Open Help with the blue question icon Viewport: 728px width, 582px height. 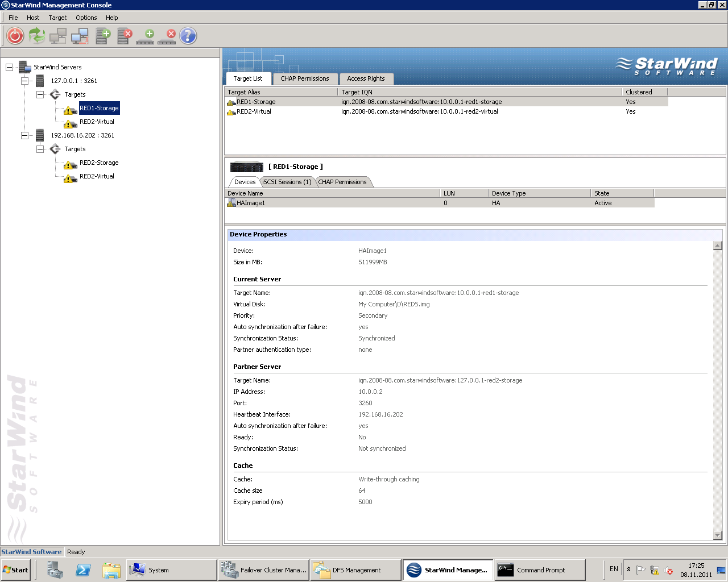point(188,36)
